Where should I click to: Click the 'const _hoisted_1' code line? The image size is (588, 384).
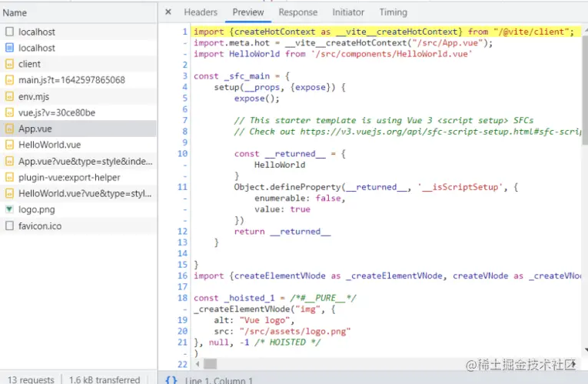point(275,298)
